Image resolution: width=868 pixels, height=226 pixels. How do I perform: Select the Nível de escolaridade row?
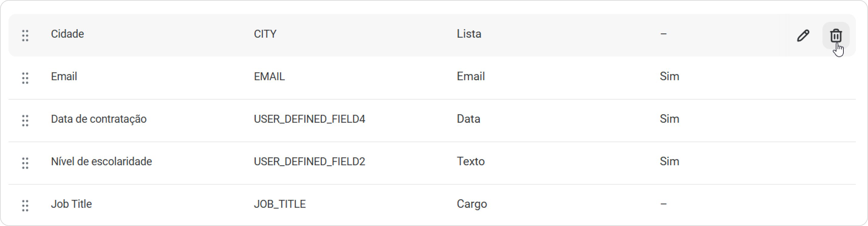[432, 163]
